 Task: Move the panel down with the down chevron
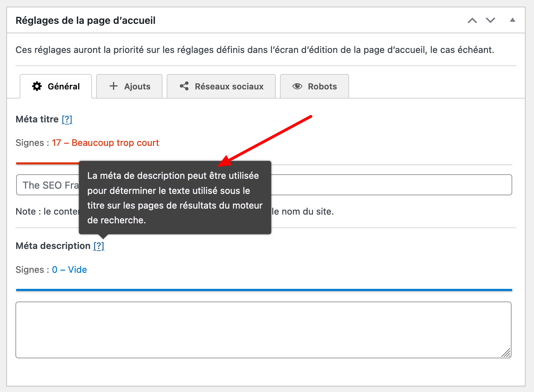[490, 20]
